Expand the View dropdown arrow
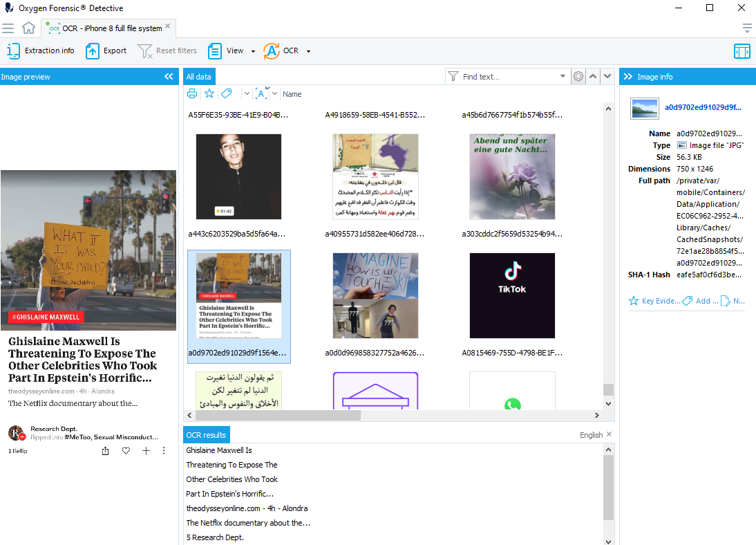 [253, 51]
